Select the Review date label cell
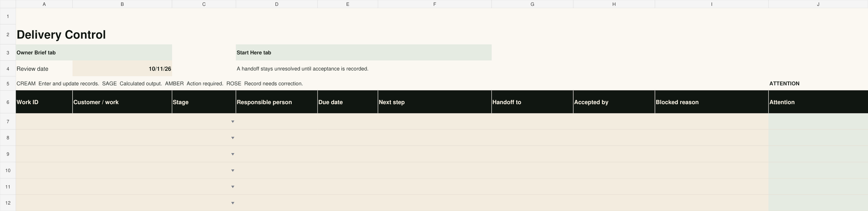This screenshot has width=868, height=211. click(44, 69)
